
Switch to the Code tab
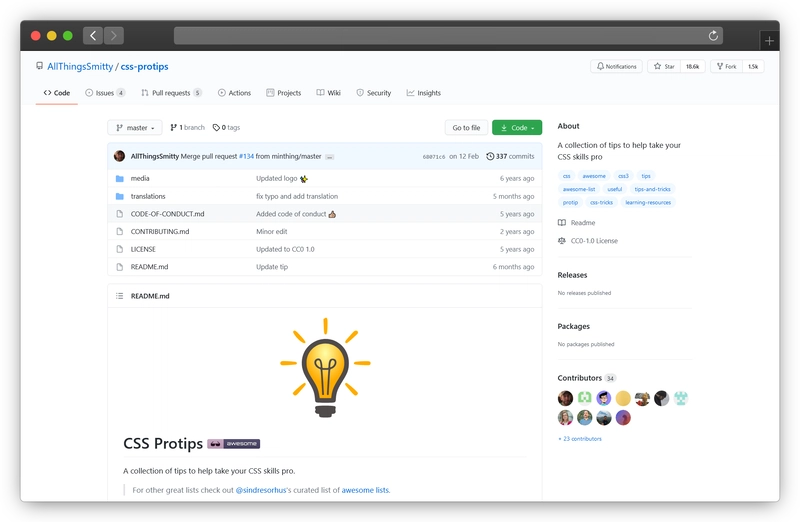point(57,93)
